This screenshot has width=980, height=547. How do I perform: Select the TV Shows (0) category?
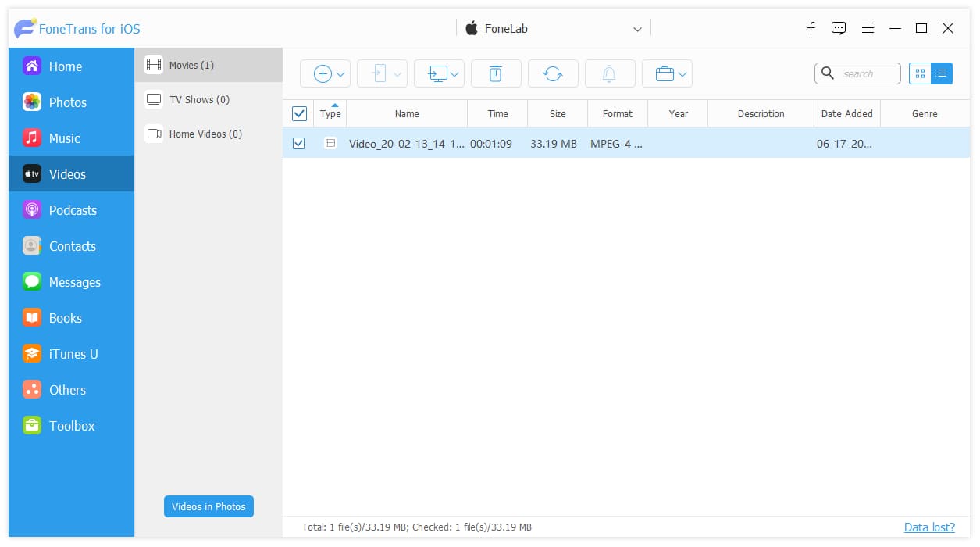(208, 99)
